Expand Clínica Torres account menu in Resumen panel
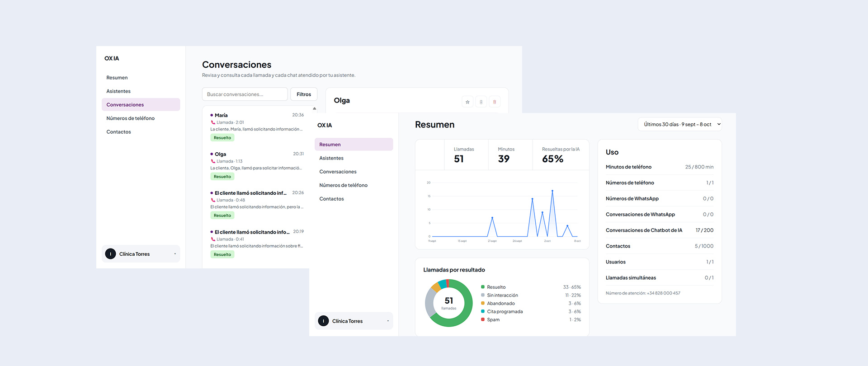This screenshot has width=868, height=366. 388,321
